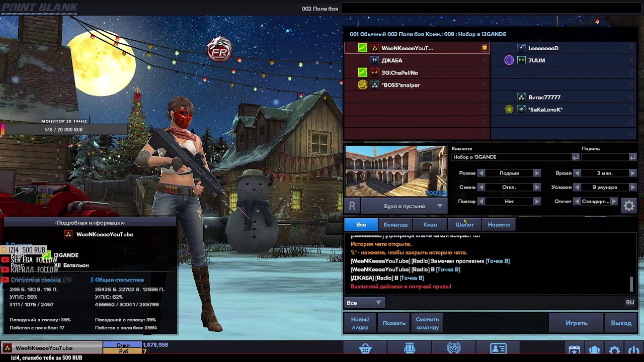Click the R random map button

(x=352, y=206)
